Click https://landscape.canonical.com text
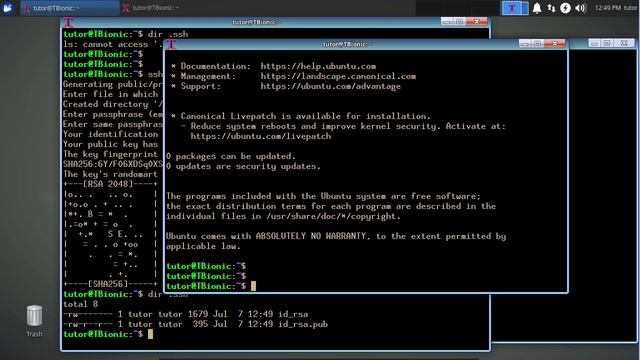The width and height of the screenshot is (640, 360). pos(338,76)
